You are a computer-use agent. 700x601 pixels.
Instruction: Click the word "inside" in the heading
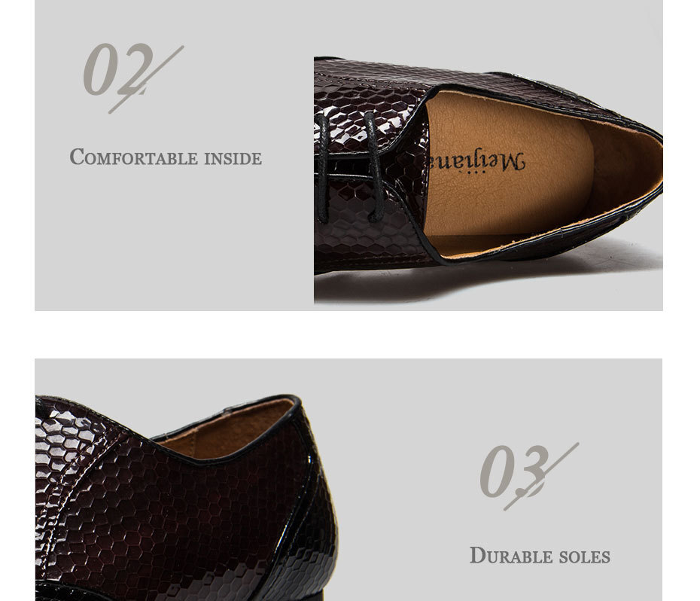click(233, 158)
